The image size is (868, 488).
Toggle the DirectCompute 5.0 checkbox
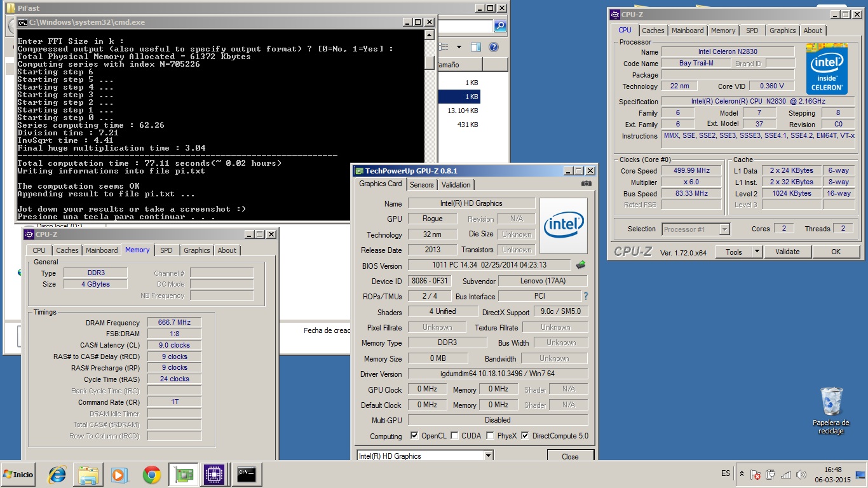[525, 436]
